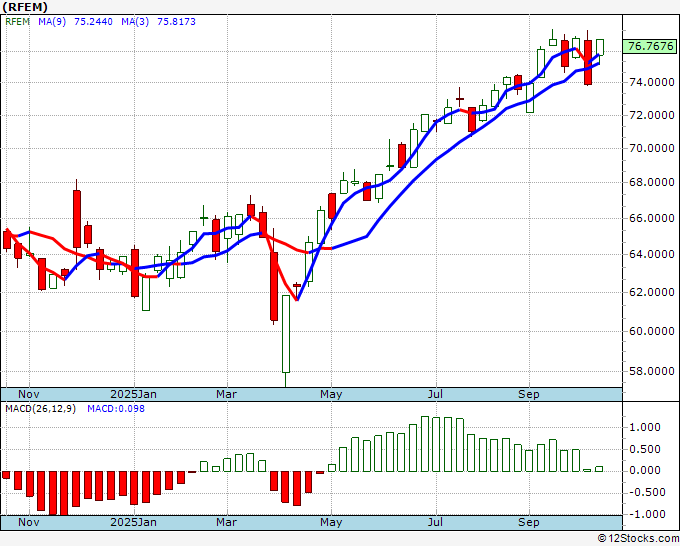This screenshot has height=546, width=680.
Task: Click the 72.0000 price axis label
Action: [x=652, y=115]
